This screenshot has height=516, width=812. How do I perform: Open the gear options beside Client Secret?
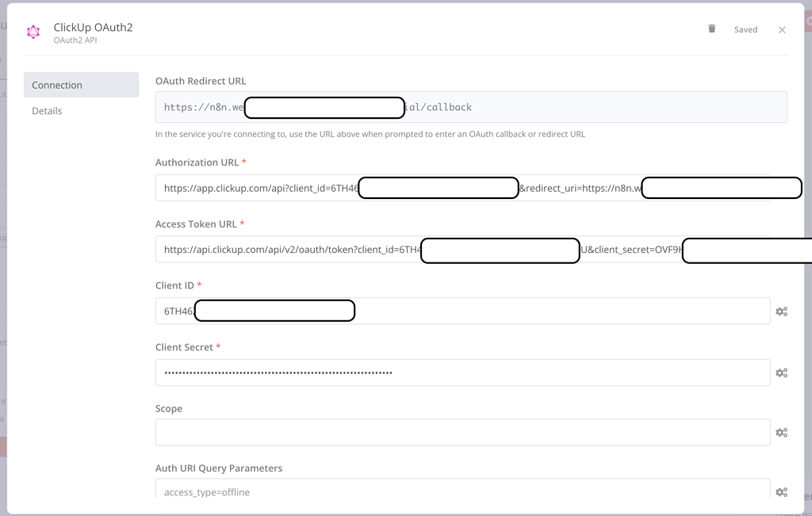tap(781, 373)
